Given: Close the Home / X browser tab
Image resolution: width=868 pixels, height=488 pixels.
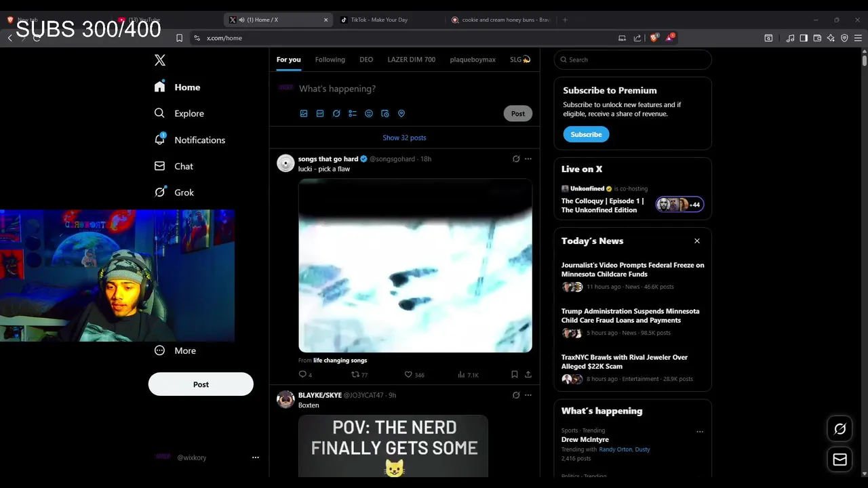Looking at the screenshot, I should coord(325,20).
